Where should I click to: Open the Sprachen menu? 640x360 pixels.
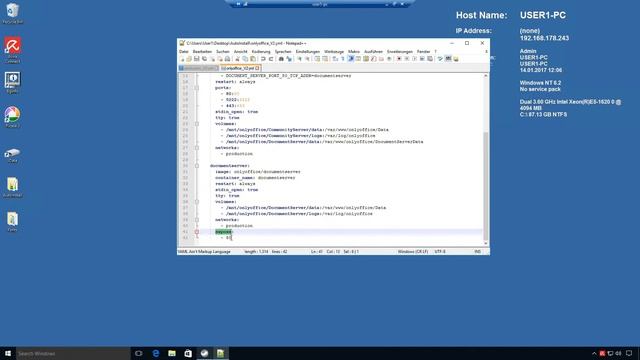[x=283, y=51]
